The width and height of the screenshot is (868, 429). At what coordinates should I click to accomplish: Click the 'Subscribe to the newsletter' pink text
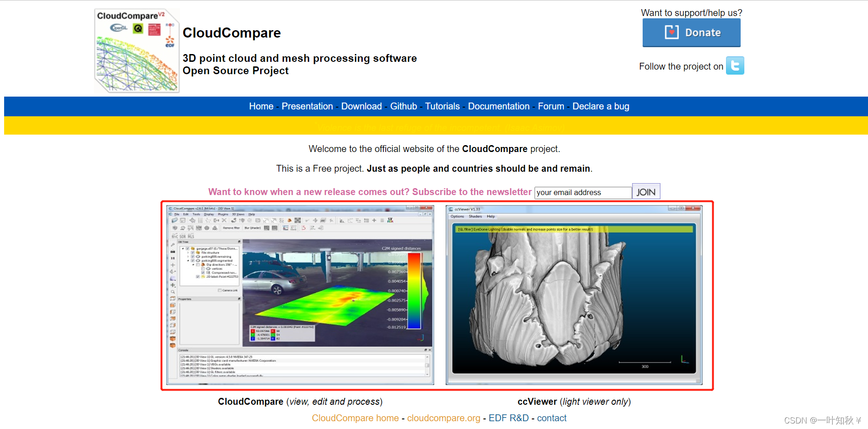[472, 192]
